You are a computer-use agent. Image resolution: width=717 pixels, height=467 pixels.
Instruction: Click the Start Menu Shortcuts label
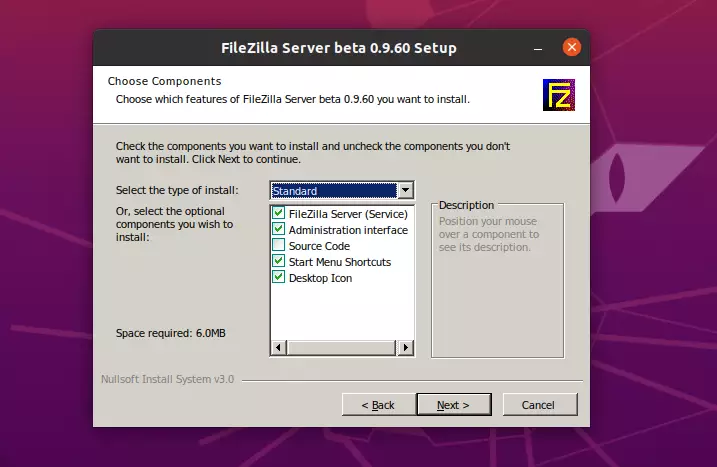tap(340, 262)
